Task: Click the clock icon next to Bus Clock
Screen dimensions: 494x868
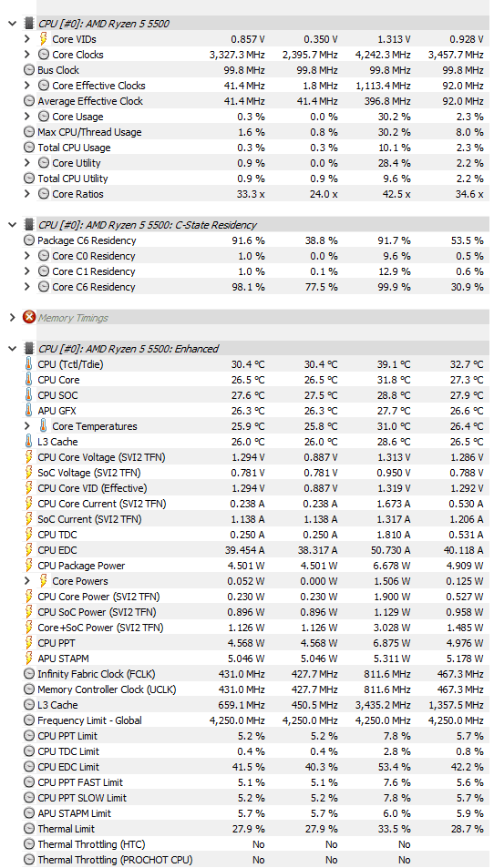Action: [29, 70]
